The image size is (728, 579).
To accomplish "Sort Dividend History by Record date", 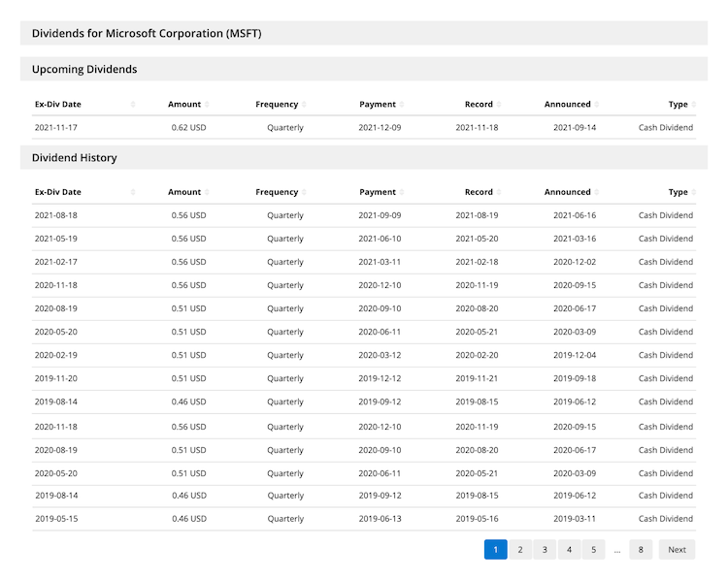I will coord(479,192).
